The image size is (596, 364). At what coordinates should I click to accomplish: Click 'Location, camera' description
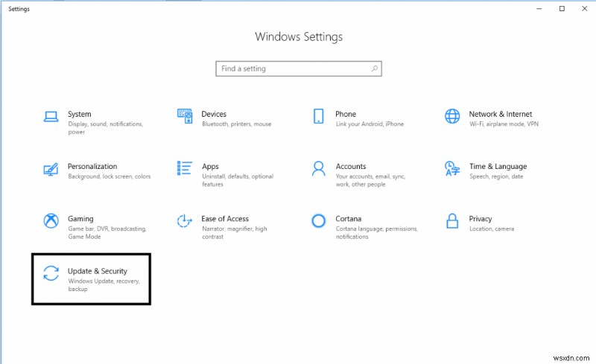tap(492, 229)
